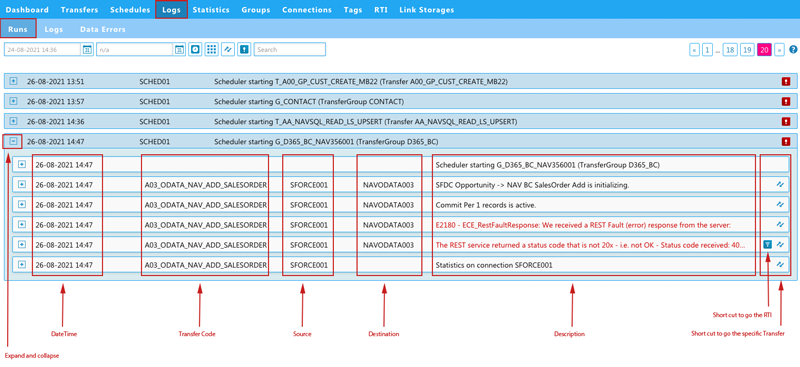Open the Schedules menu
This screenshot has width=800, height=367.
[x=130, y=10]
